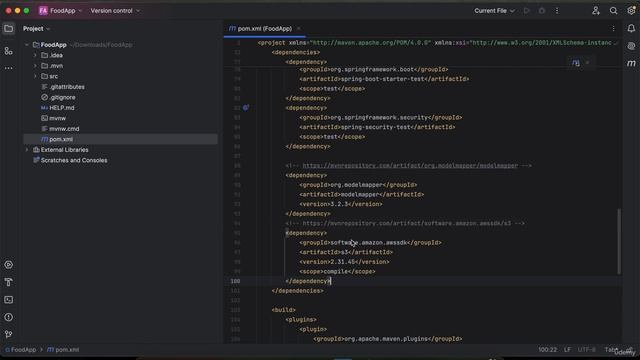Click the editor vertical scrollbar thumb
This screenshot has height=360, width=640.
pyautogui.click(x=619, y=241)
